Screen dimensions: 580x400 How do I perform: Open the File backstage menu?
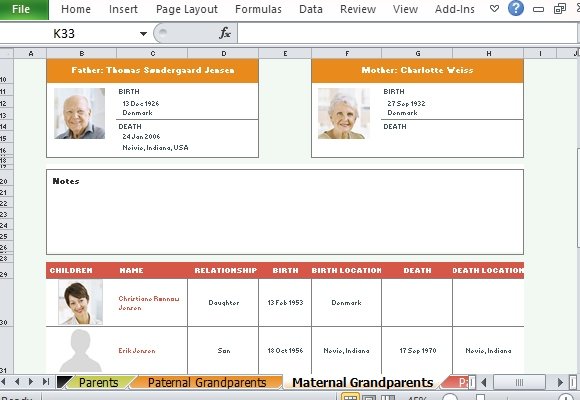click(x=21, y=9)
